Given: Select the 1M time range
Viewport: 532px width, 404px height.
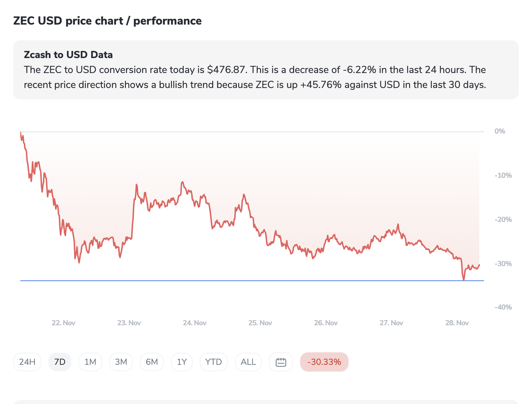Looking at the screenshot, I should point(90,362).
